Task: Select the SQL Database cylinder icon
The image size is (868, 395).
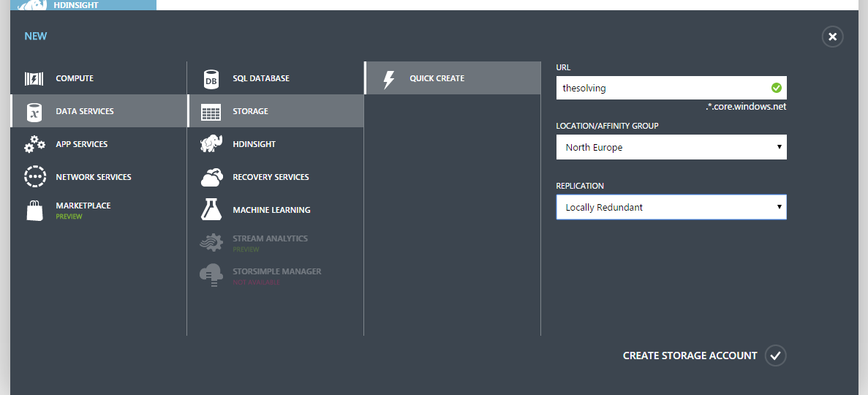Action: click(x=211, y=79)
